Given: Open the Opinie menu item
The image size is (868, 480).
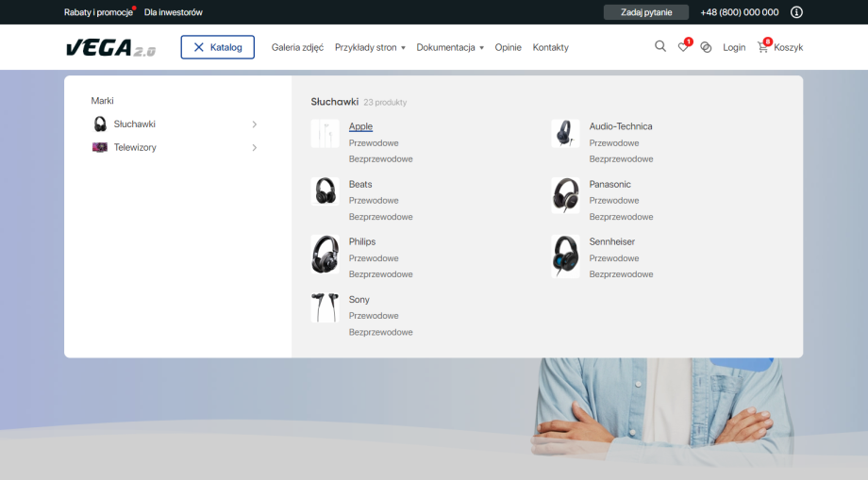Looking at the screenshot, I should (x=508, y=47).
